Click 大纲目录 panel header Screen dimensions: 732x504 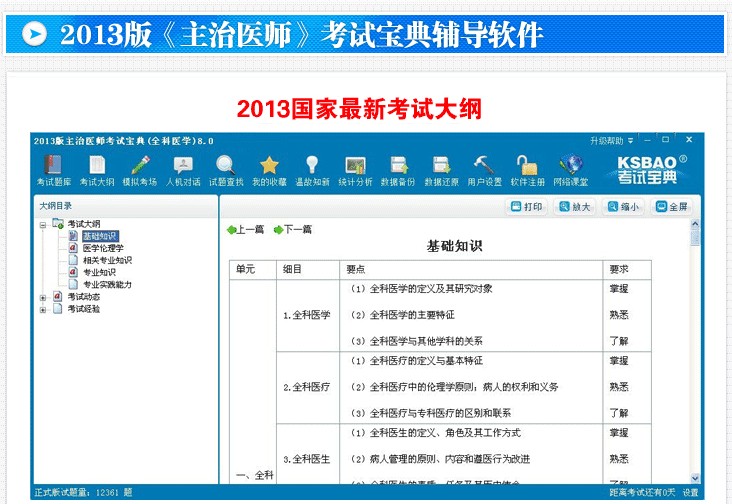[56, 206]
